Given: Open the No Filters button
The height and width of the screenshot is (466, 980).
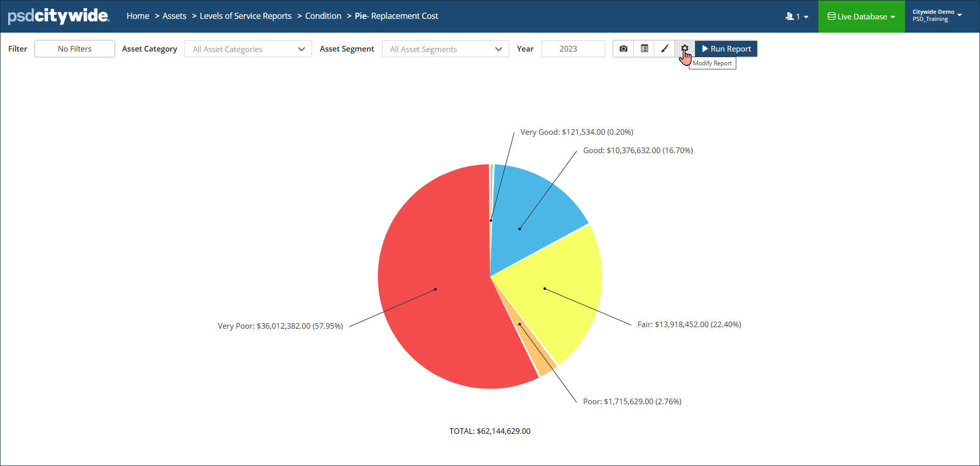Looking at the screenshot, I should (74, 48).
